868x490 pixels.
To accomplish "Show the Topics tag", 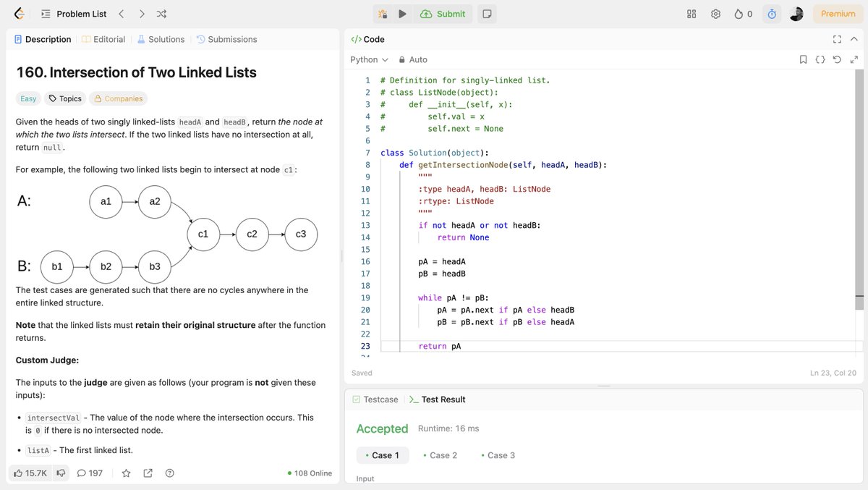I will tap(65, 98).
